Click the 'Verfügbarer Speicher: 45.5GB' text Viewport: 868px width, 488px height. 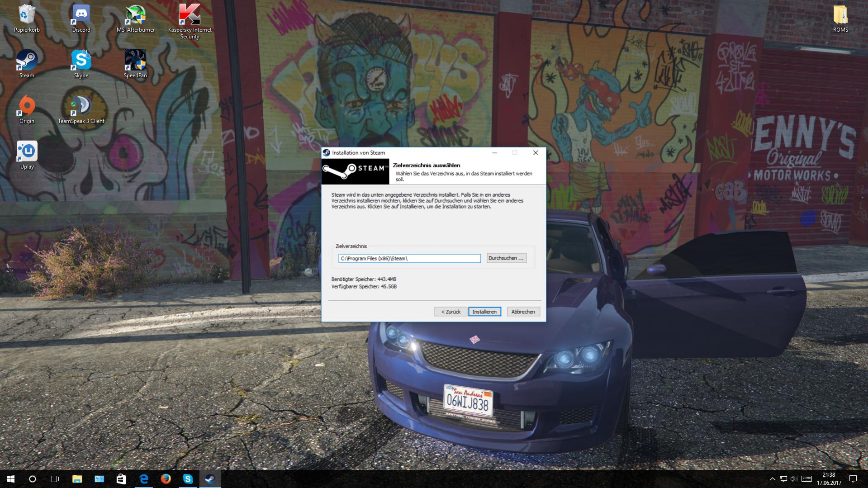[364, 287]
